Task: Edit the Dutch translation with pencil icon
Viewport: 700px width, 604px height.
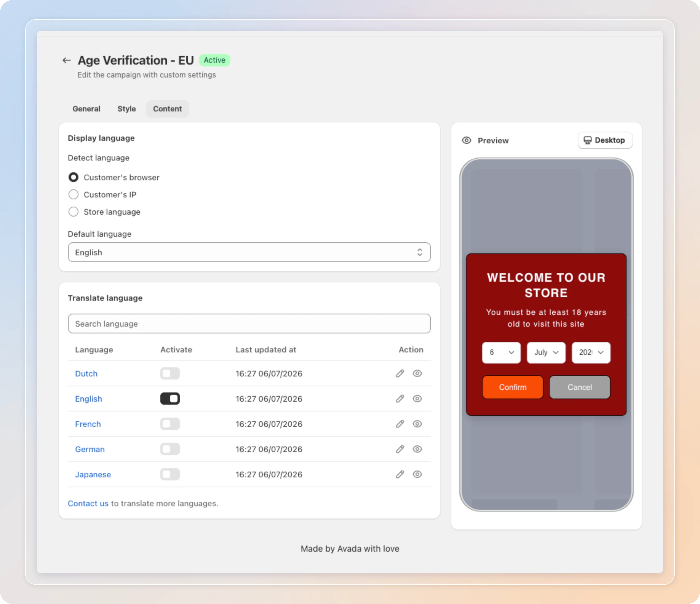Action: pyautogui.click(x=400, y=373)
